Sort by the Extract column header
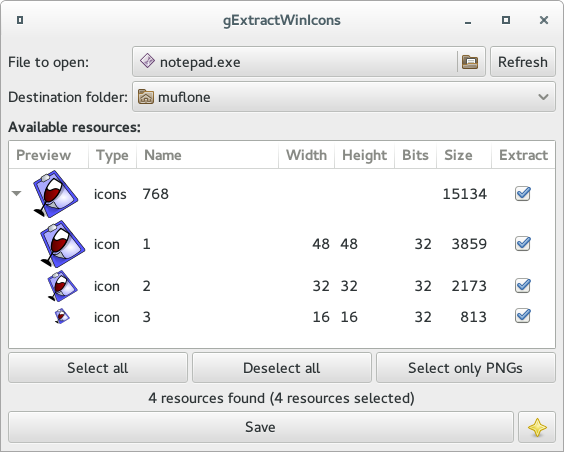Viewport: 564px width, 452px height. 523,155
